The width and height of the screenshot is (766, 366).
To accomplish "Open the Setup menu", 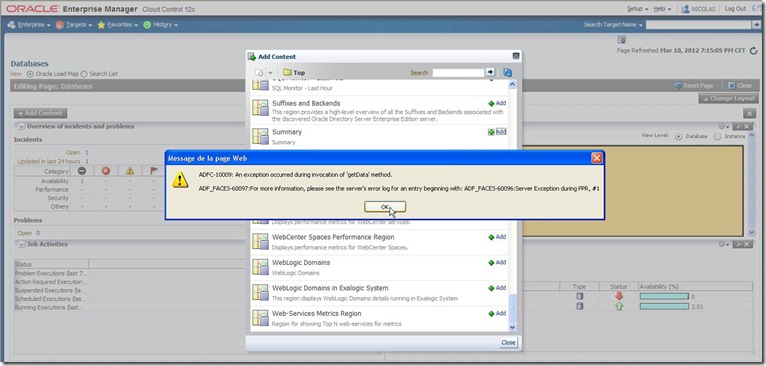I will [638, 9].
